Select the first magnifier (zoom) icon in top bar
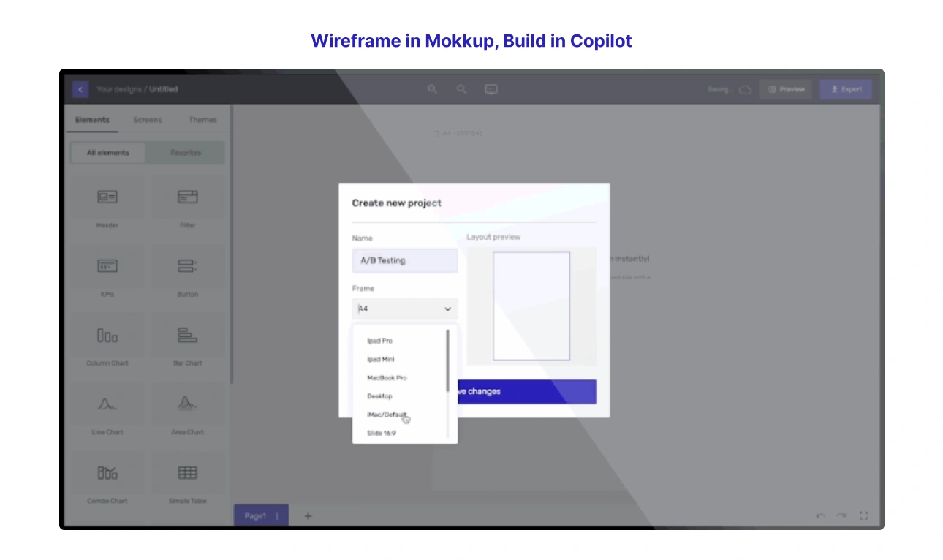 point(432,89)
